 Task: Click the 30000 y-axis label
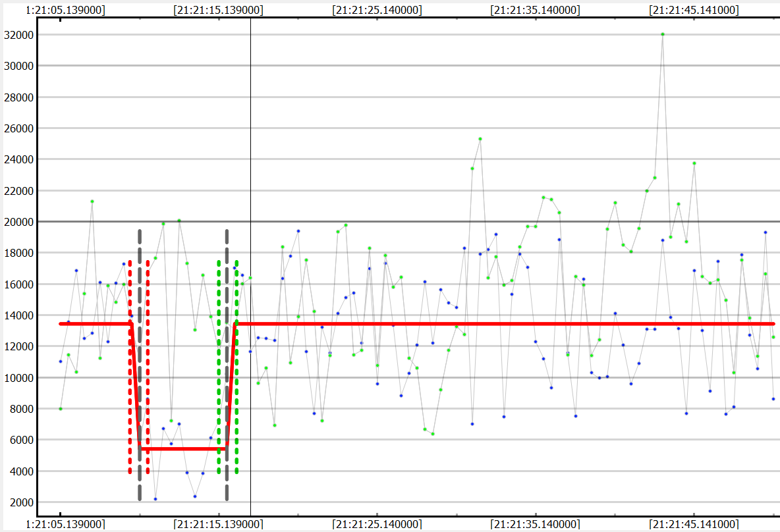click(19, 66)
